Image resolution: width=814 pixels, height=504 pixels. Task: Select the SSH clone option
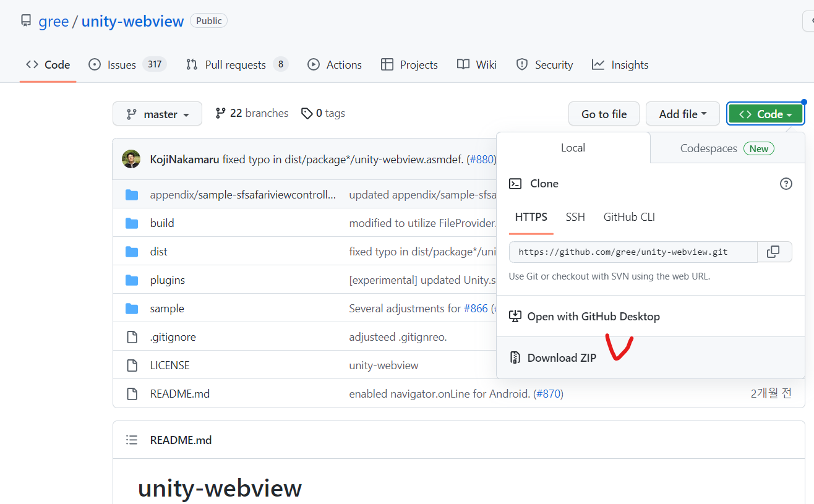[575, 217]
